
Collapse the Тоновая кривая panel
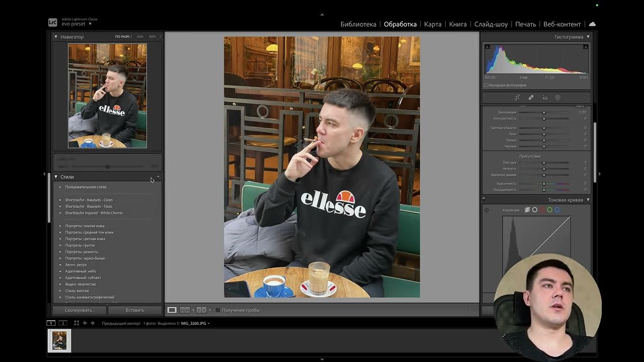point(588,200)
